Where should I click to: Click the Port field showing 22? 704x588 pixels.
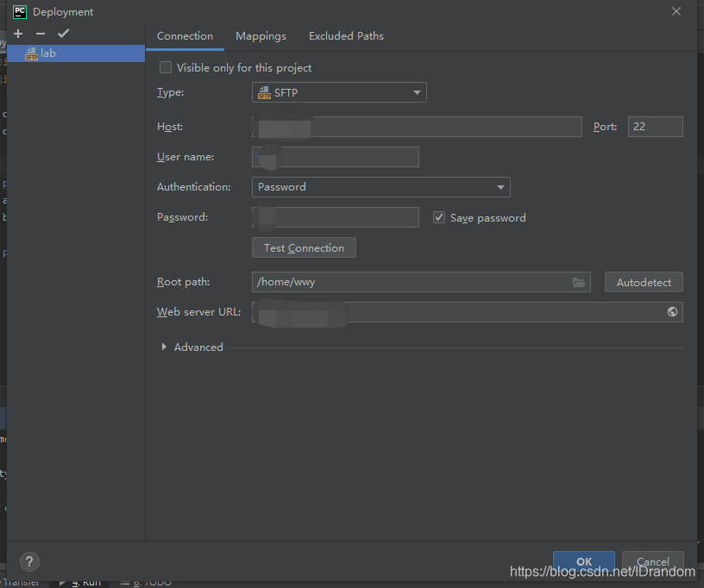pyautogui.click(x=655, y=127)
